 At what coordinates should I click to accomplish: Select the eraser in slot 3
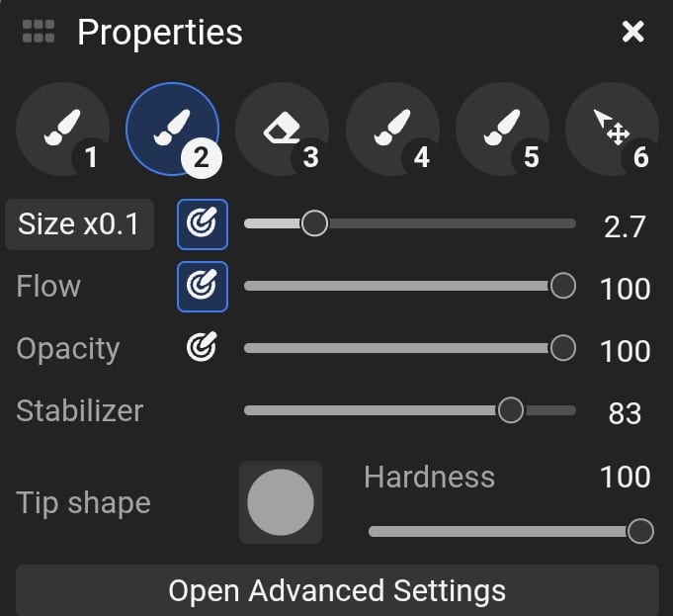tap(283, 130)
